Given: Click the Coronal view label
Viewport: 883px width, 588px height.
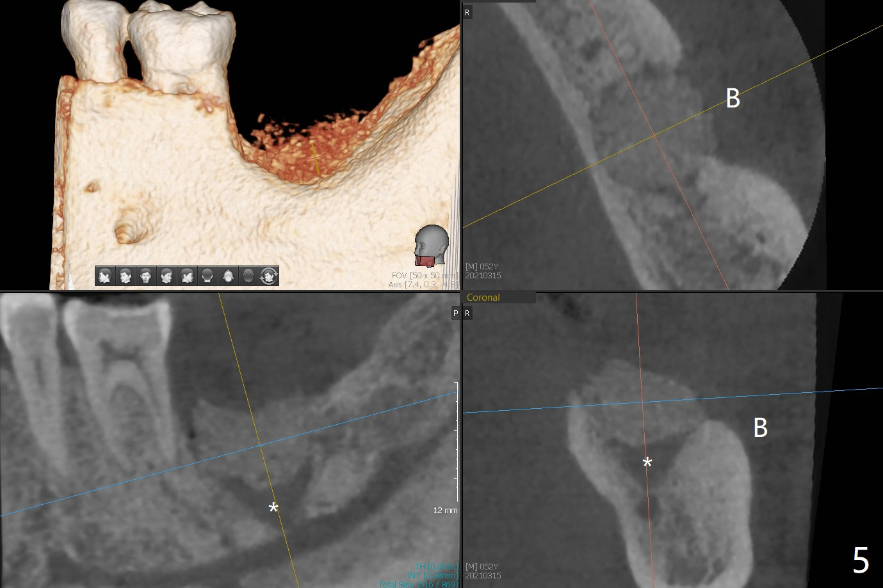Looking at the screenshot, I should [x=483, y=298].
